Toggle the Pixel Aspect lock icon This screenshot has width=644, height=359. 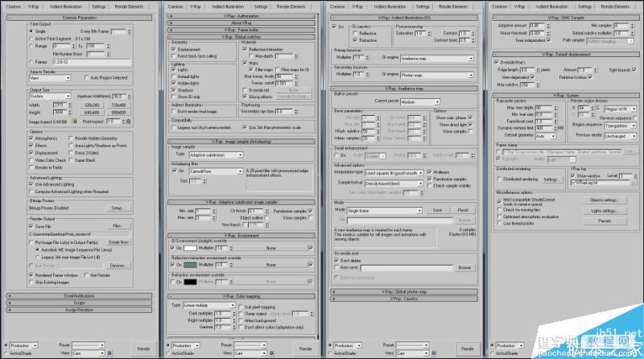[x=129, y=122]
